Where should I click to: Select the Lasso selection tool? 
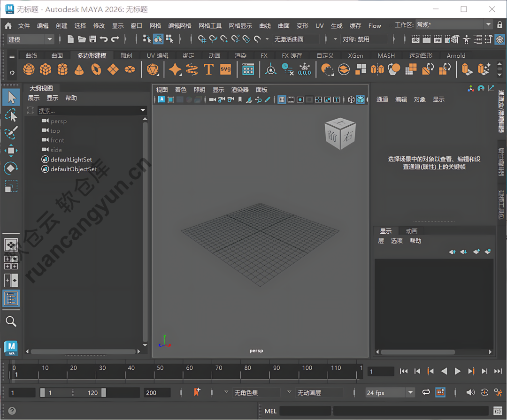(x=12, y=115)
